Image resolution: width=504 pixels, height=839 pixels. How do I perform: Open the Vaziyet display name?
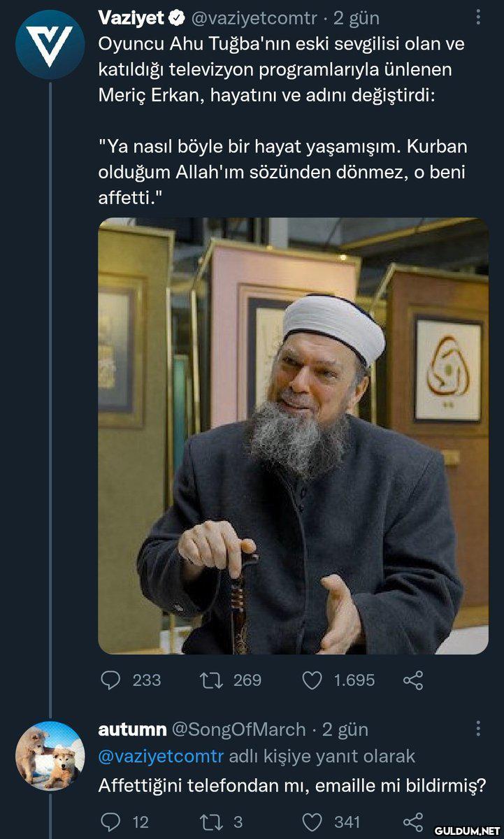pos(131,17)
